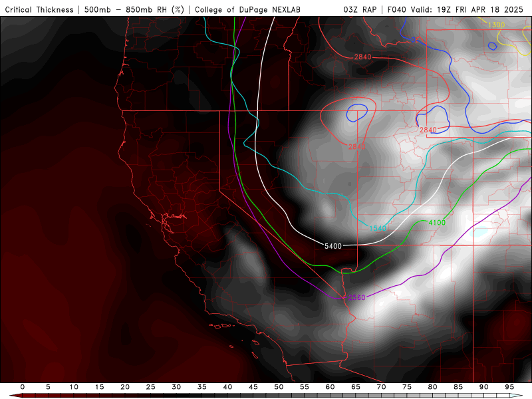Click the colorbar tick label "10"
The image size is (532, 399).
point(74,387)
